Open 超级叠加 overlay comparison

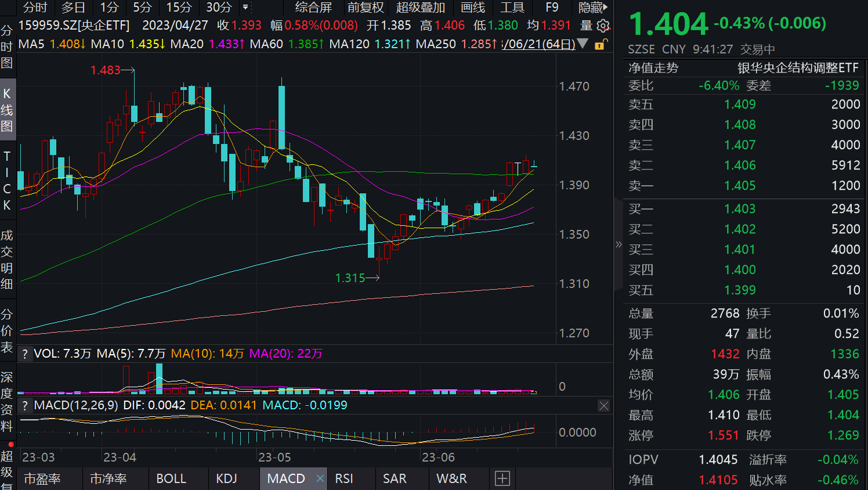pos(421,8)
